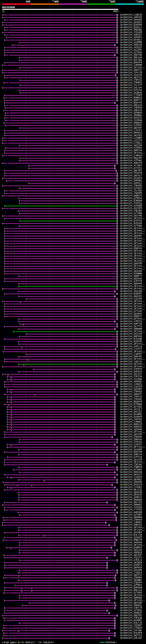This screenshot has width=146, height=644.
Task: Select hit label UniRef100_O41148
Action: (131, 291)
